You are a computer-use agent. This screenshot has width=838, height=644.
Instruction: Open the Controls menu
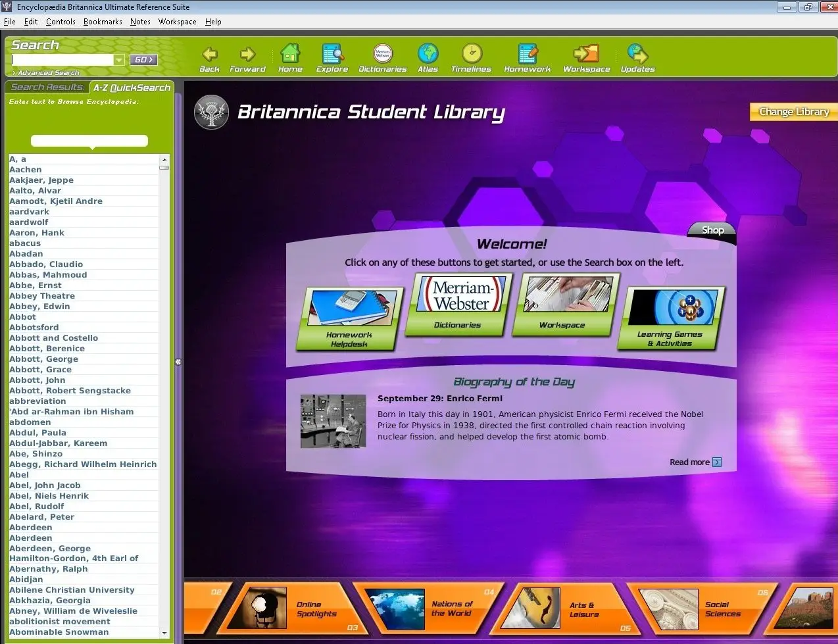61,22
